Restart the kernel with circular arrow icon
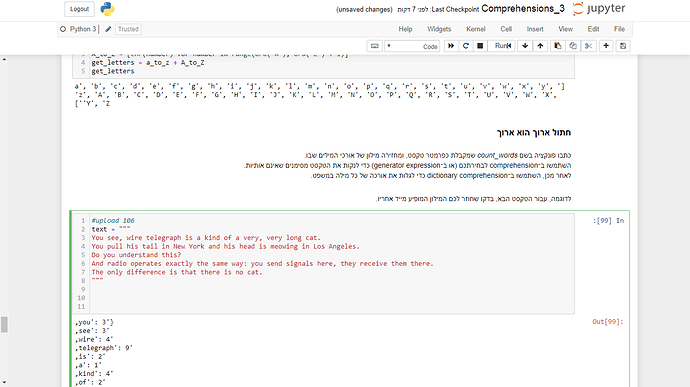This screenshot has width=690, height=387. click(x=466, y=46)
